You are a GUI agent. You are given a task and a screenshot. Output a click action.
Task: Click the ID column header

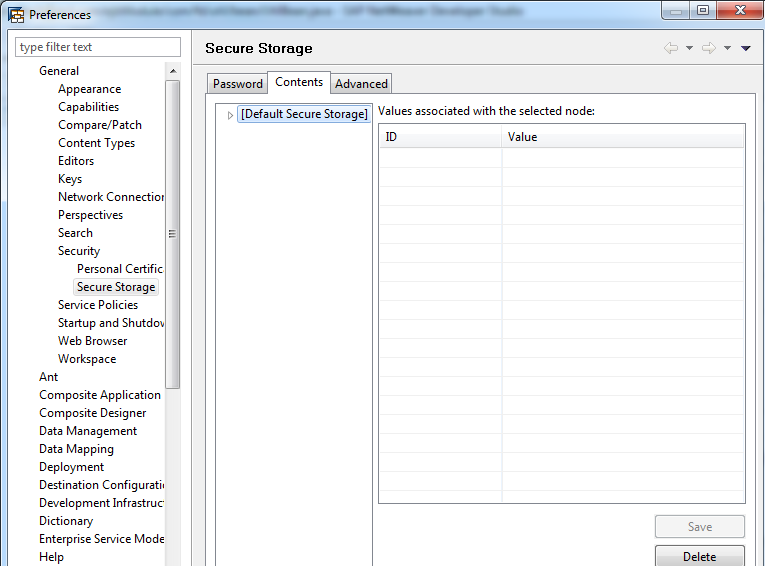(439, 137)
